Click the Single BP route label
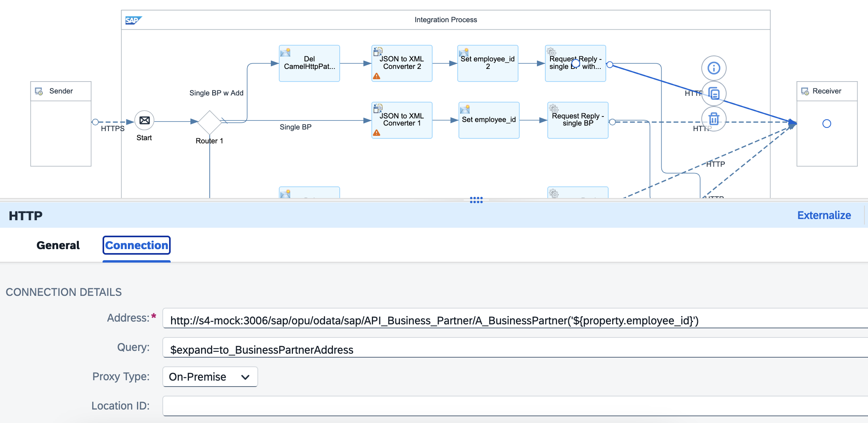 pyautogui.click(x=296, y=127)
